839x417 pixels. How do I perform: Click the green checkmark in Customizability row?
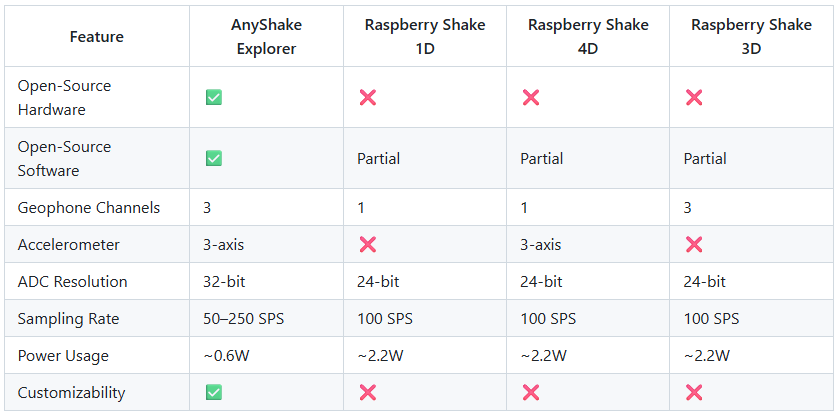[213, 392]
